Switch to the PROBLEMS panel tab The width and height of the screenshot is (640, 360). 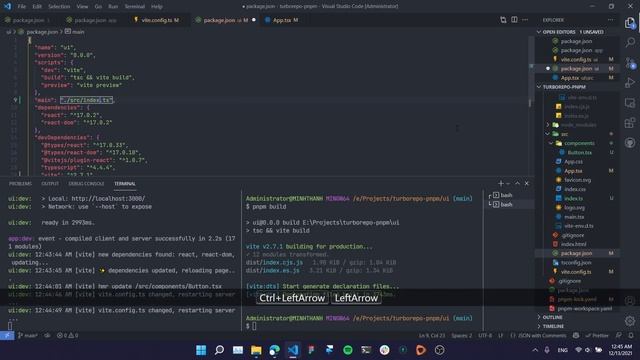pyautogui.click(x=20, y=184)
